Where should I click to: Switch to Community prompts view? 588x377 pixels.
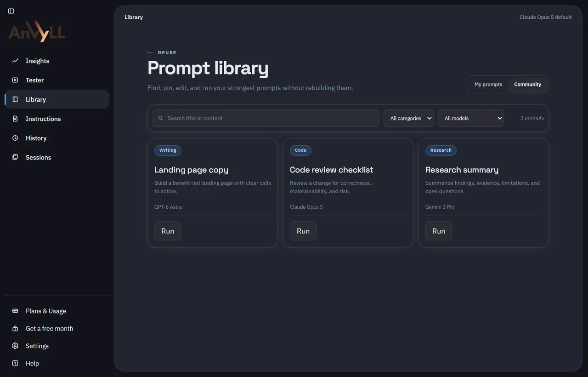coord(527,85)
